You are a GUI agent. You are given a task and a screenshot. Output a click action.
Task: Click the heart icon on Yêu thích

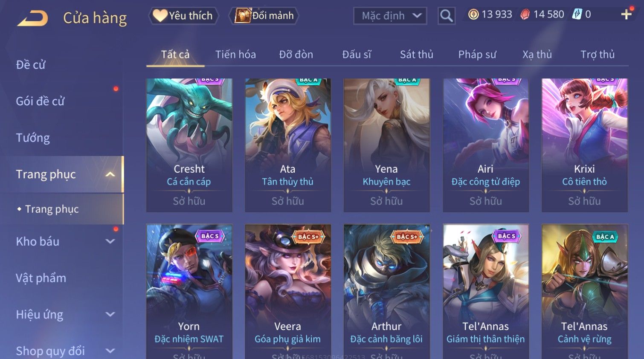(x=160, y=15)
